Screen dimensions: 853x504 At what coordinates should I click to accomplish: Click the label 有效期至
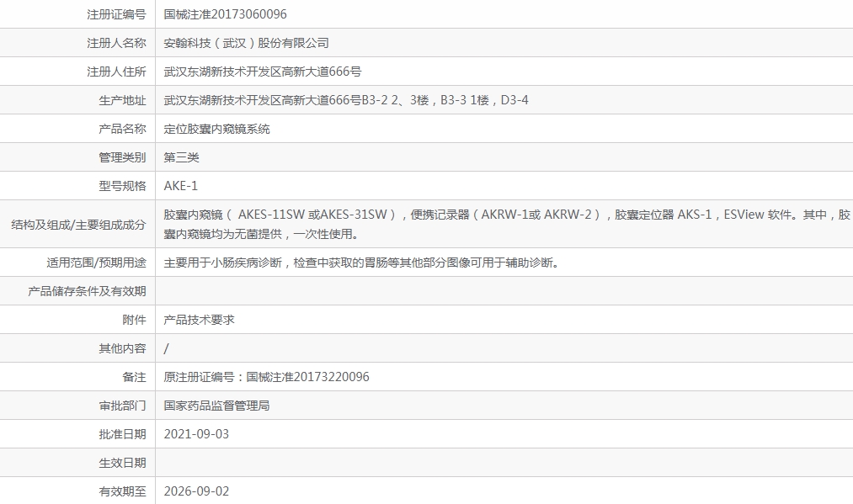tap(122, 491)
